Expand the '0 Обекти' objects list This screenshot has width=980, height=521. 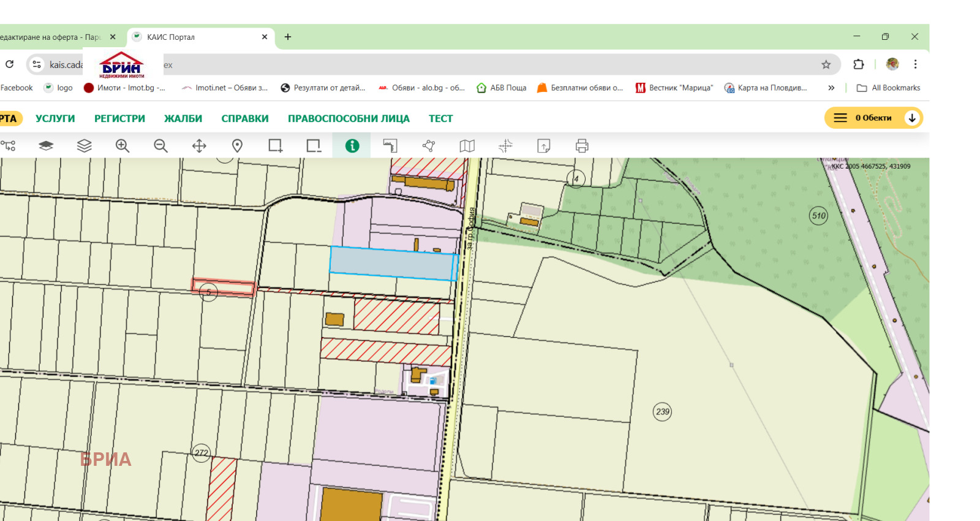tap(912, 118)
